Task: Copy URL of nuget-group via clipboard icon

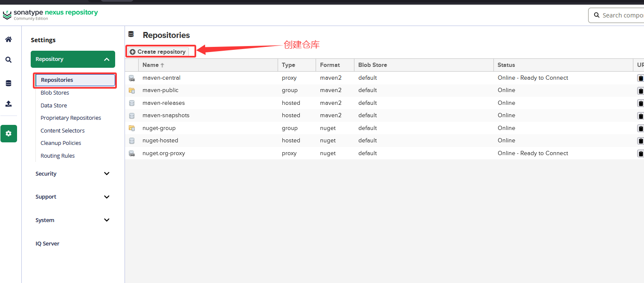Action: tap(640, 128)
